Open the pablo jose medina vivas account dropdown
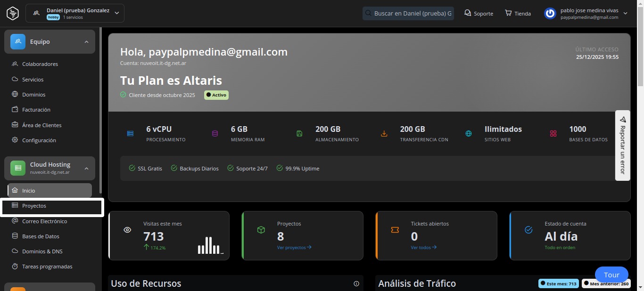The width and height of the screenshot is (644, 291). click(625, 13)
